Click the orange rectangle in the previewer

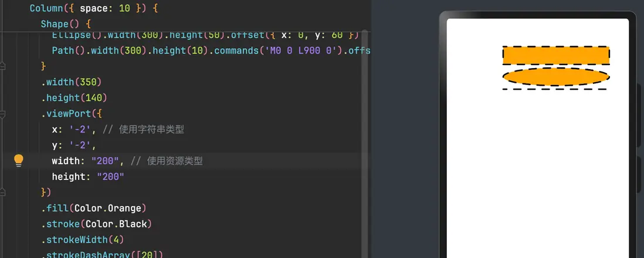click(556, 56)
